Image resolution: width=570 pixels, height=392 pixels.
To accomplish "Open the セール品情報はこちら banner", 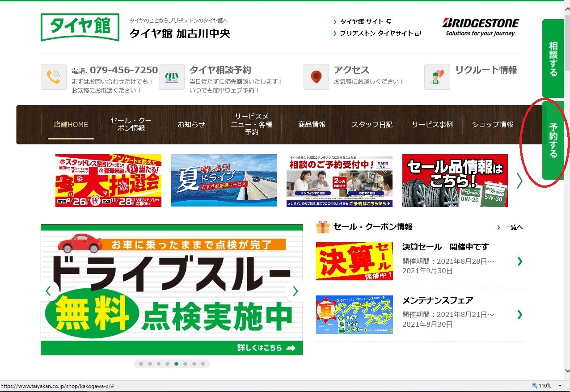I will pos(455,181).
